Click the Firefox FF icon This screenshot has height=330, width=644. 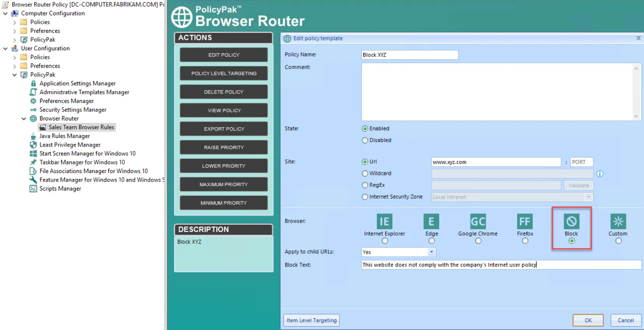coord(525,221)
